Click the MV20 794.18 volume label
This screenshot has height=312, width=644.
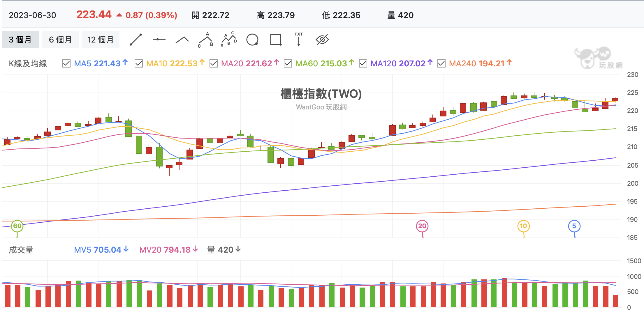tap(169, 250)
